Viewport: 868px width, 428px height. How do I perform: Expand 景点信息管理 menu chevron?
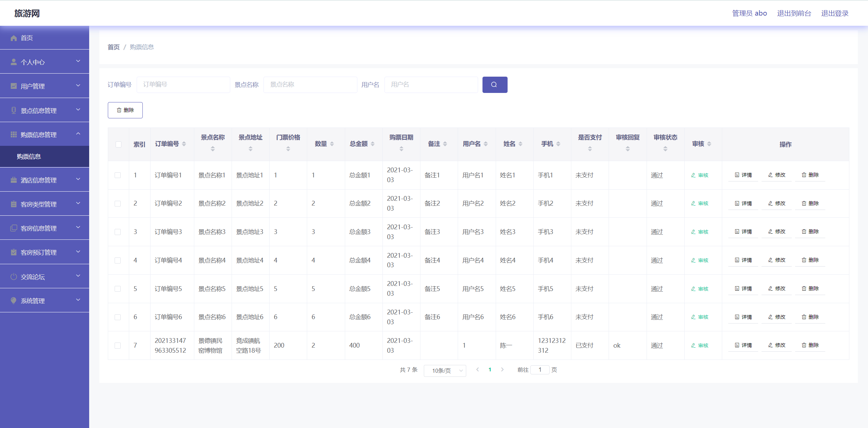coord(78,110)
